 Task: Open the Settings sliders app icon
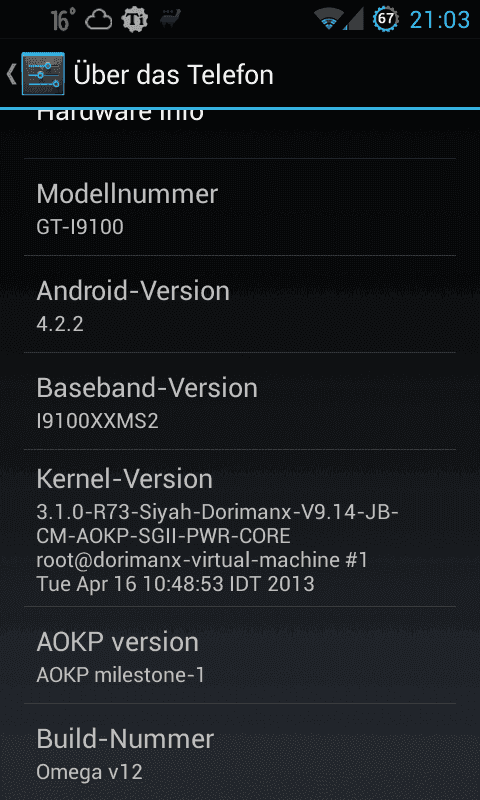43,74
